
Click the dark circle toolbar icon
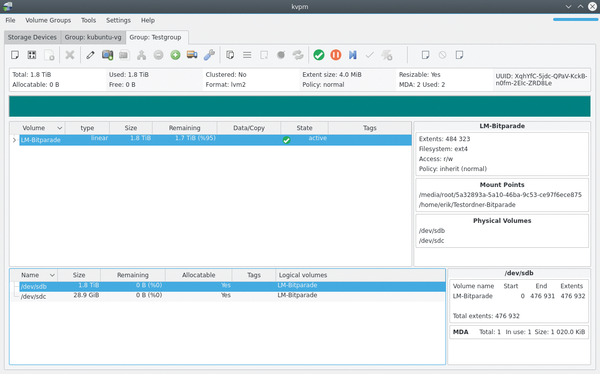click(281, 55)
